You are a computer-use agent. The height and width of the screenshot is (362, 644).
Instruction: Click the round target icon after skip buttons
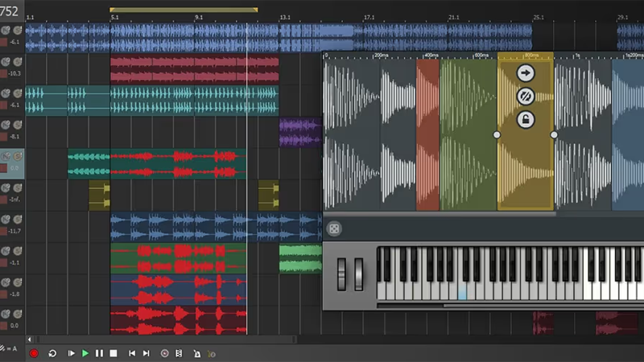(x=164, y=353)
